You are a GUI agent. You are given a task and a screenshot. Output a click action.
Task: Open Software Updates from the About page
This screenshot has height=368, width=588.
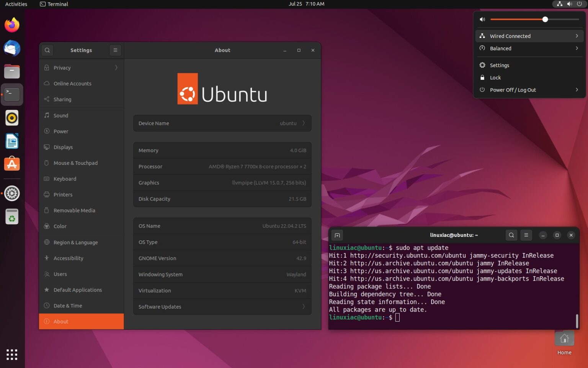point(222,307)
